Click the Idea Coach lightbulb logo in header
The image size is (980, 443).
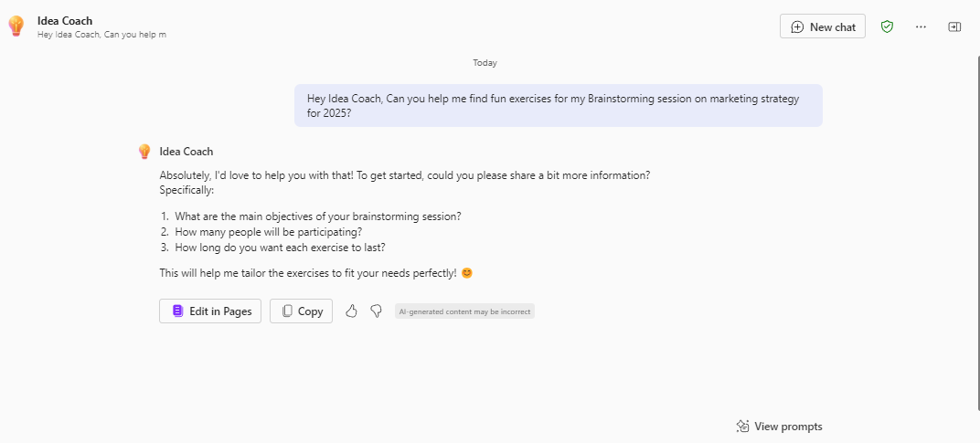(16, 26)
